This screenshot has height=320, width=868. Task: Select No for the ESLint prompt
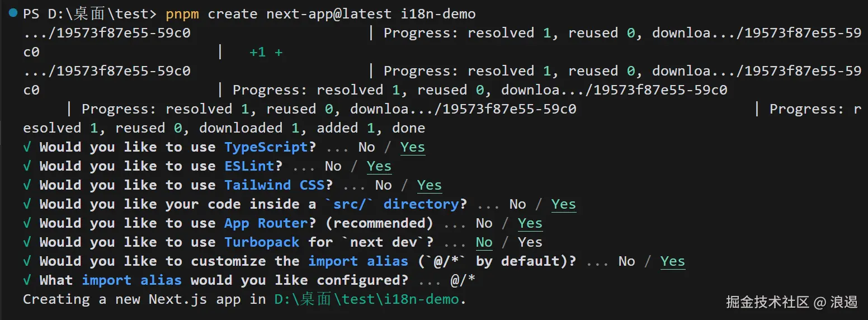(x=333, y=166)
